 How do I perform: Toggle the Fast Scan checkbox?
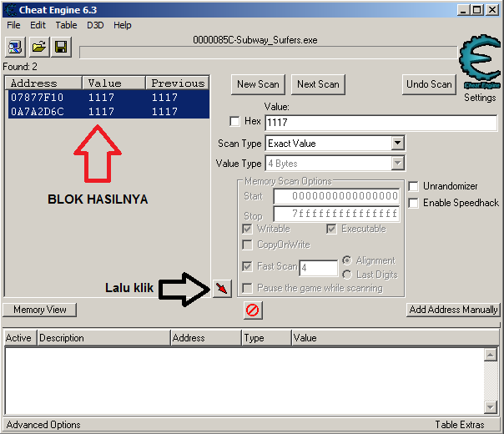(x=247, y=266)
